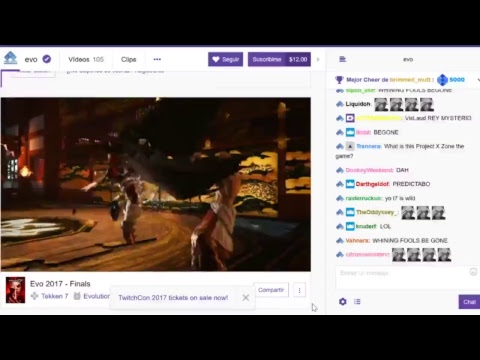Viewport: 480px width, 360px height.
Task: Click the blue badge next to Darthgeldof
Action: pyautogui.click(x=350, y=184)
